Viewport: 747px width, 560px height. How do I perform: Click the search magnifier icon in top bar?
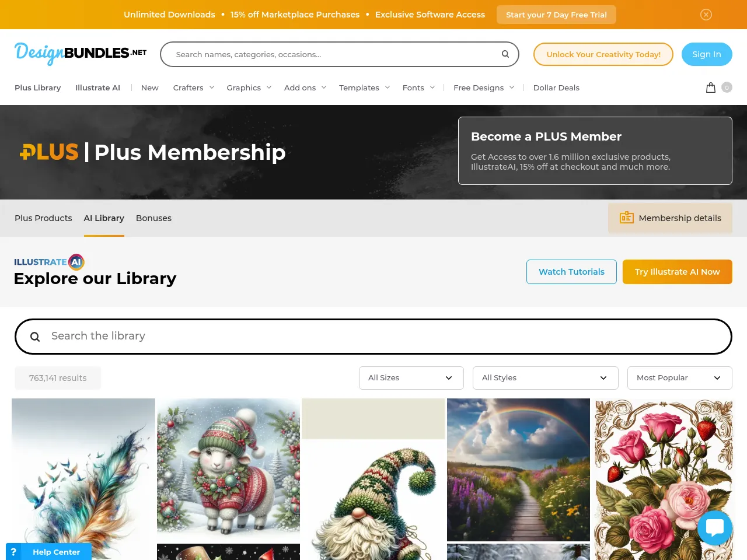point(505,54)
